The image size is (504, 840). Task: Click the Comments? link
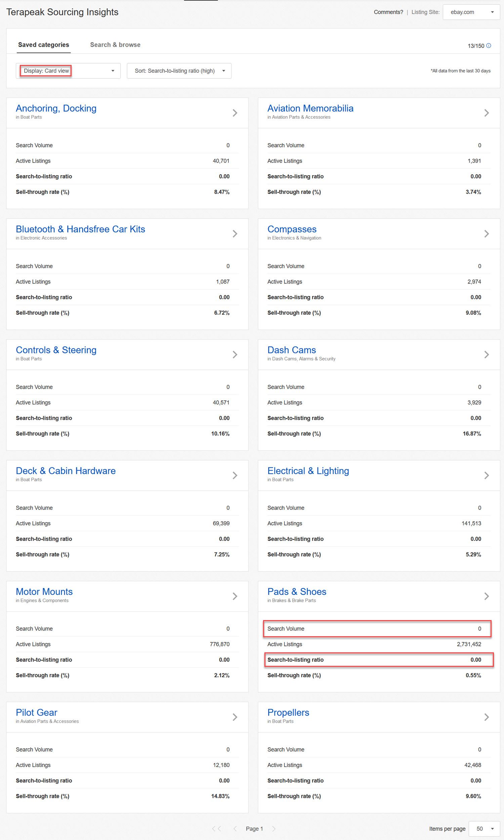(x=388, y=12)
